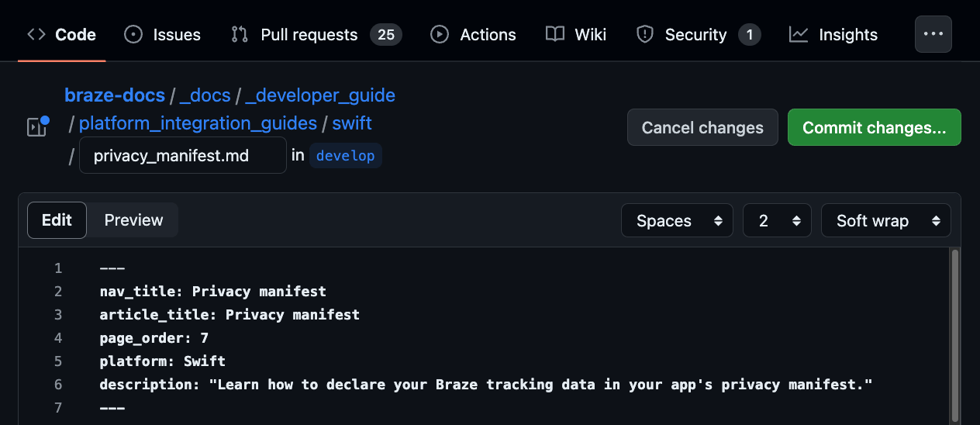The height and width of the screenshot is (425, 980).
Task: Open the Pull requests tab
Action: pos(316,34)
